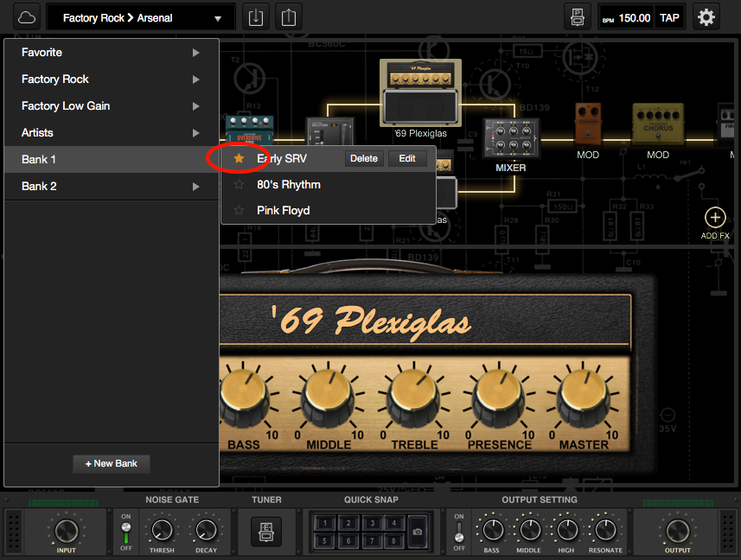
Task: Click the Output Setting BASS knob
Action: pos(492,530)
